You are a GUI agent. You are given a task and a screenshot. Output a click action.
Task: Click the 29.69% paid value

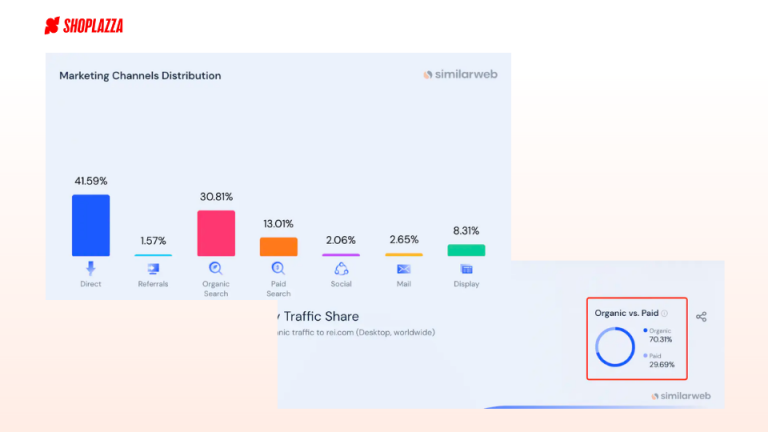(x=662, y=364)
